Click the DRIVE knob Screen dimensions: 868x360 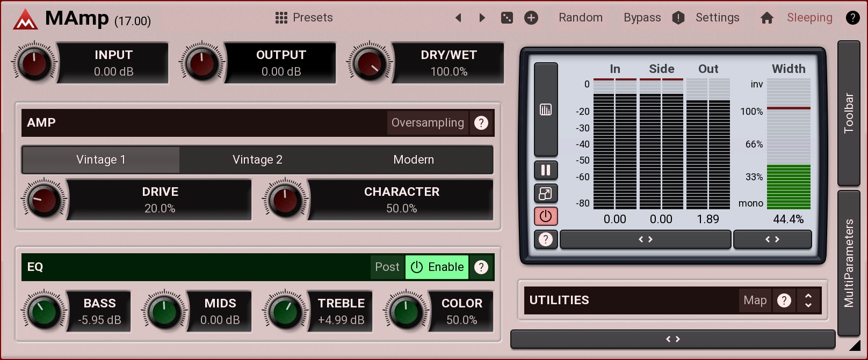[x=44, y=200]
